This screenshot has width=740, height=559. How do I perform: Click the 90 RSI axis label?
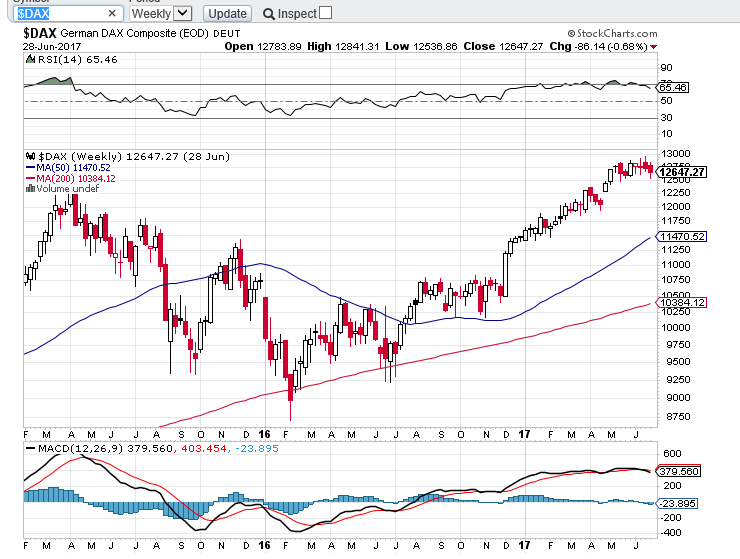(x=667, y=68)
